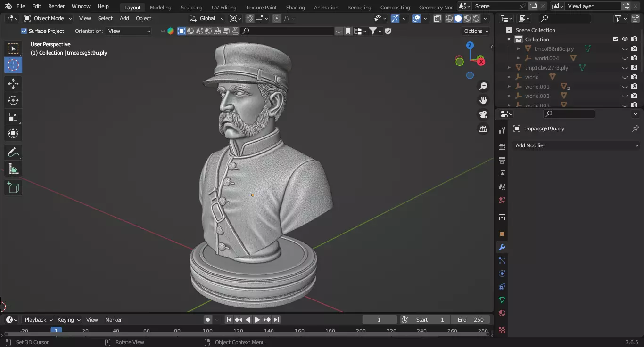
Task: Toggle X-Ray view
Action: 437,19
